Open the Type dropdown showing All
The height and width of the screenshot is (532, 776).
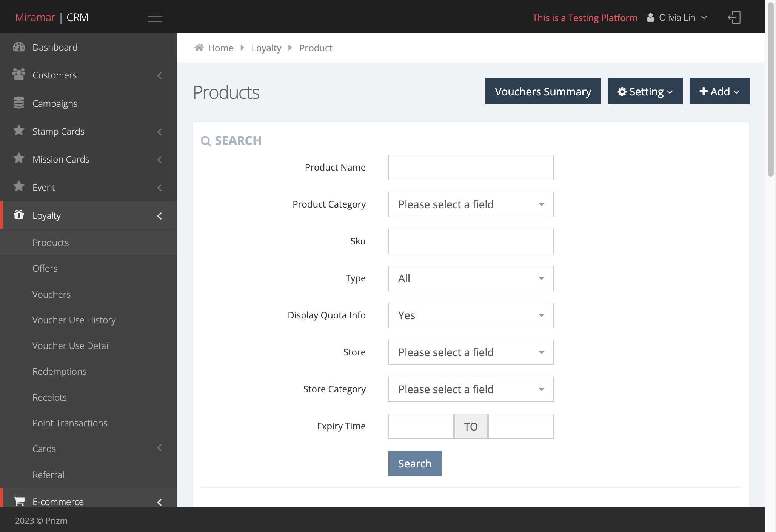pos(471,278)
